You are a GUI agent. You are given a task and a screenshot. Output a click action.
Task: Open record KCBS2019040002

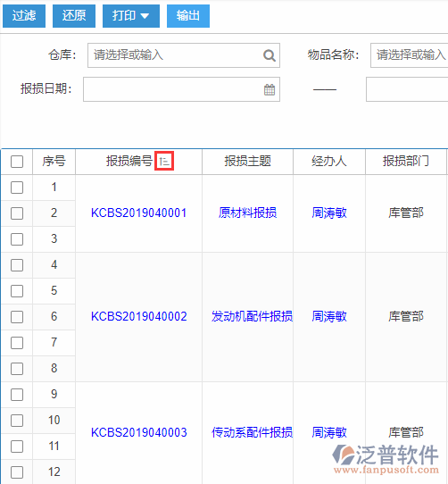139,317
